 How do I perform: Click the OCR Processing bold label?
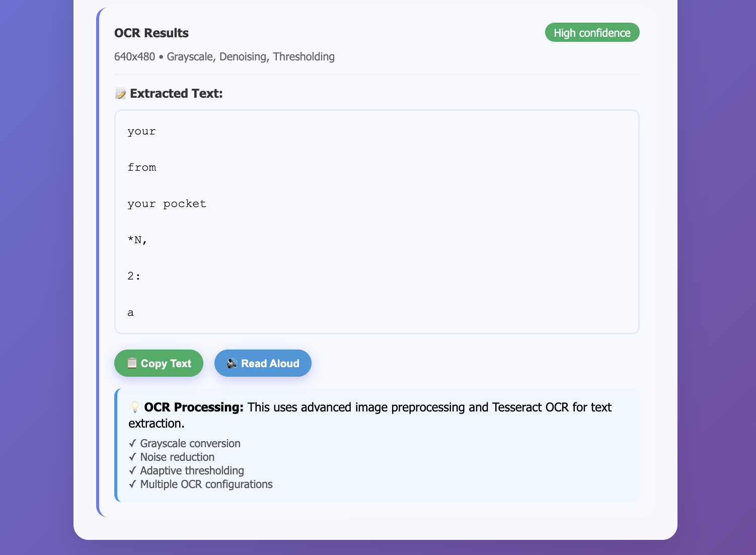click(x=194, y=407)
